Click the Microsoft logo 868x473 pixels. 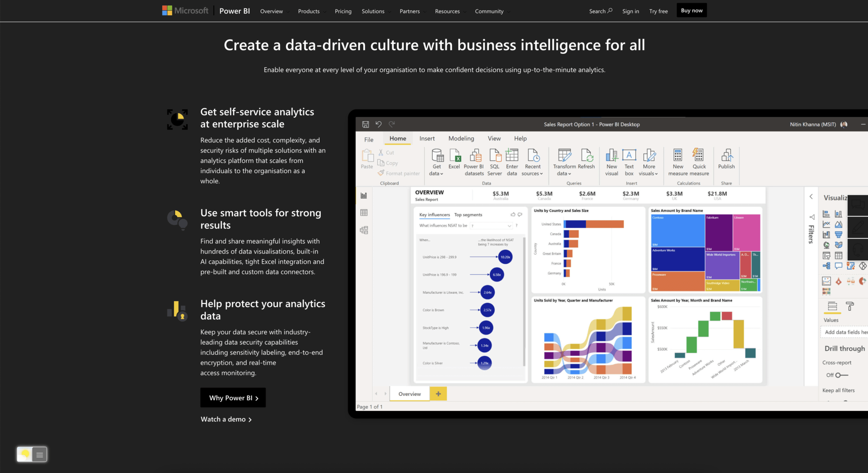(185, 11)
